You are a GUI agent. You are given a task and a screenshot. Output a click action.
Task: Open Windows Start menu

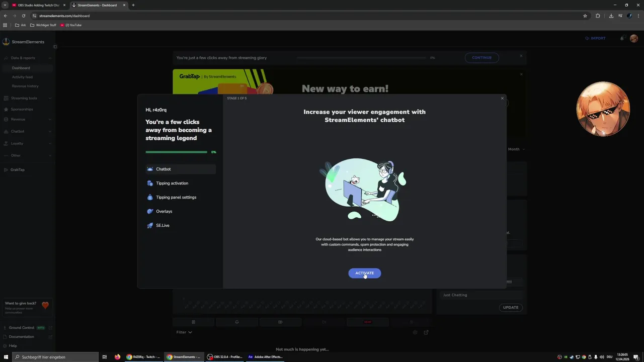point(6,357)
